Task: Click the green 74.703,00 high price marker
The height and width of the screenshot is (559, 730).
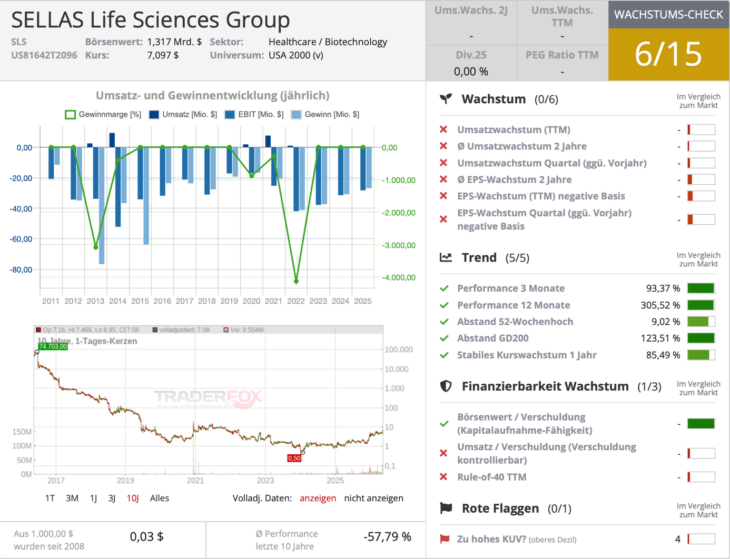Action: click(x=53, y=346)
